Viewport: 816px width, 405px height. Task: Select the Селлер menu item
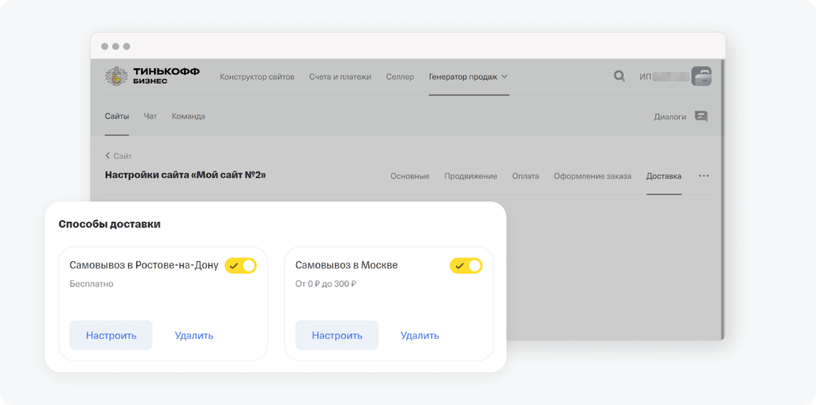click(400, 76)
